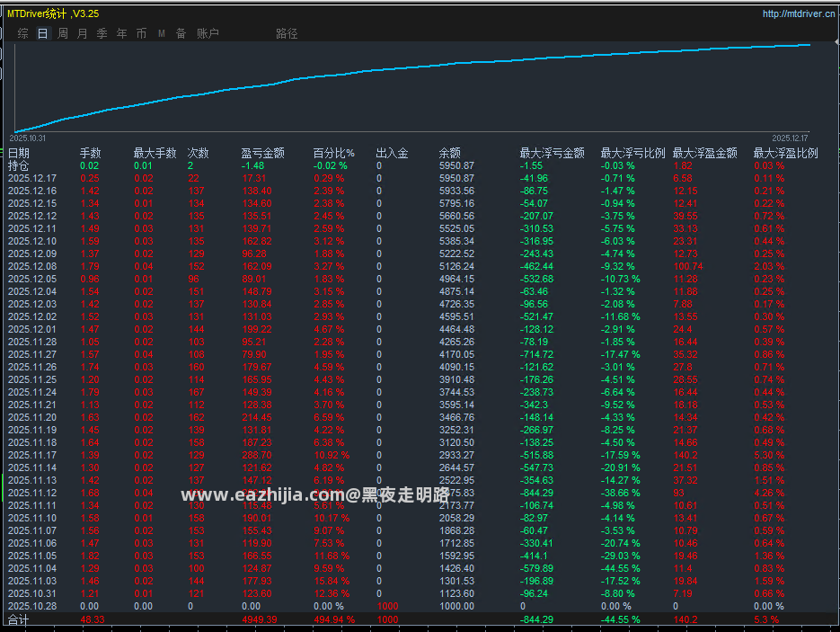Click the MTDriver统计 V3.25 title
Viewport: 840px width, 632px height.
[x=53, y=13]
